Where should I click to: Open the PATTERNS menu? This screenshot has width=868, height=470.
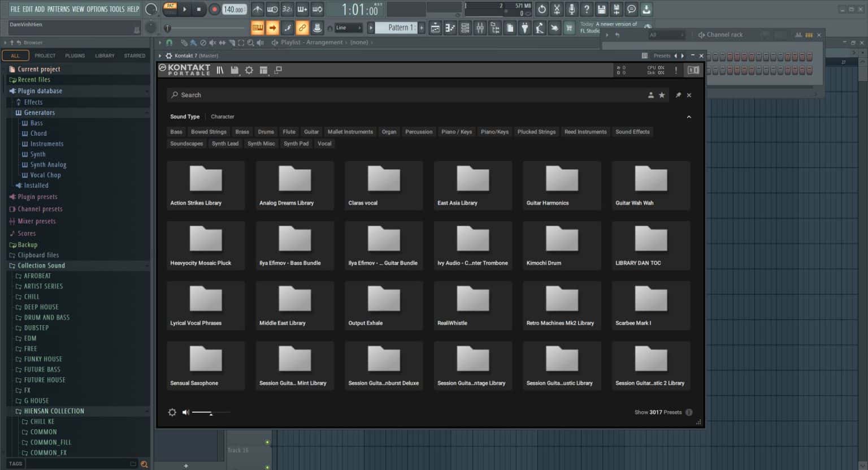click(59, 9)
